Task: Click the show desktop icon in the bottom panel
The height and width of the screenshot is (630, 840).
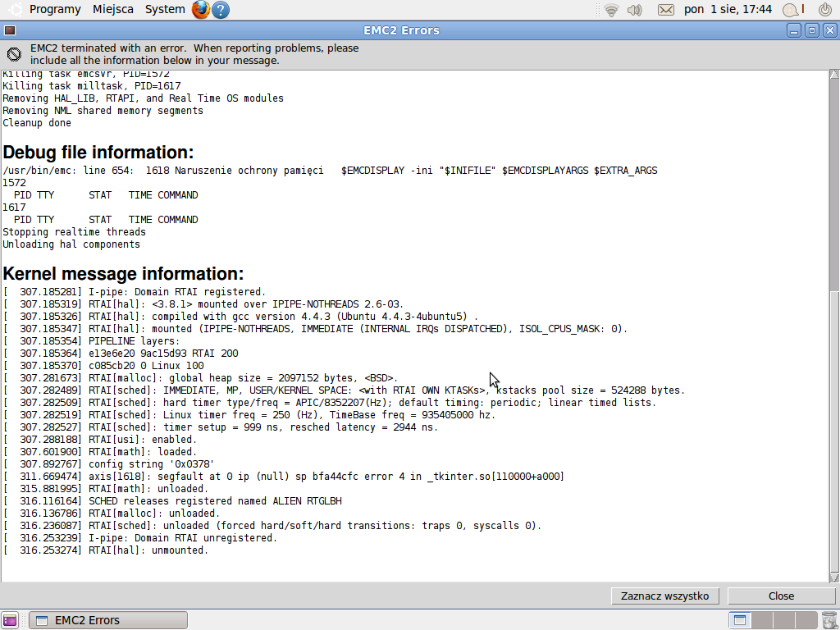Action: (10, 620)
